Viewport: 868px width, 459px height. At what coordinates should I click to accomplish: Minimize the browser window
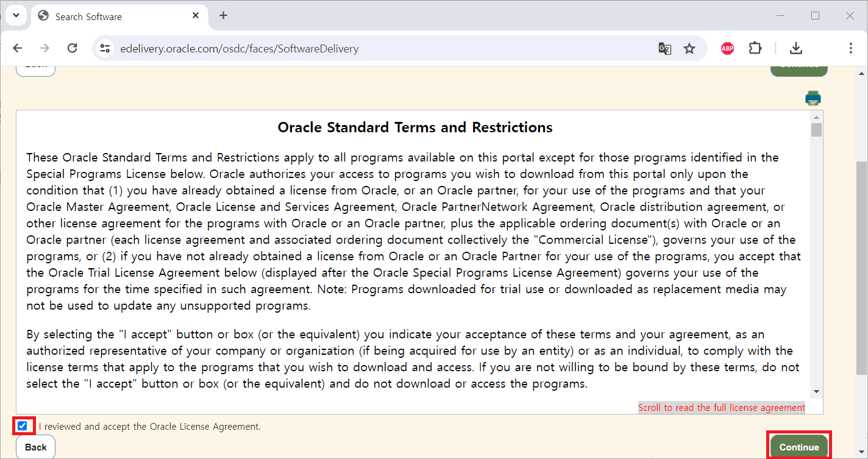780,16
